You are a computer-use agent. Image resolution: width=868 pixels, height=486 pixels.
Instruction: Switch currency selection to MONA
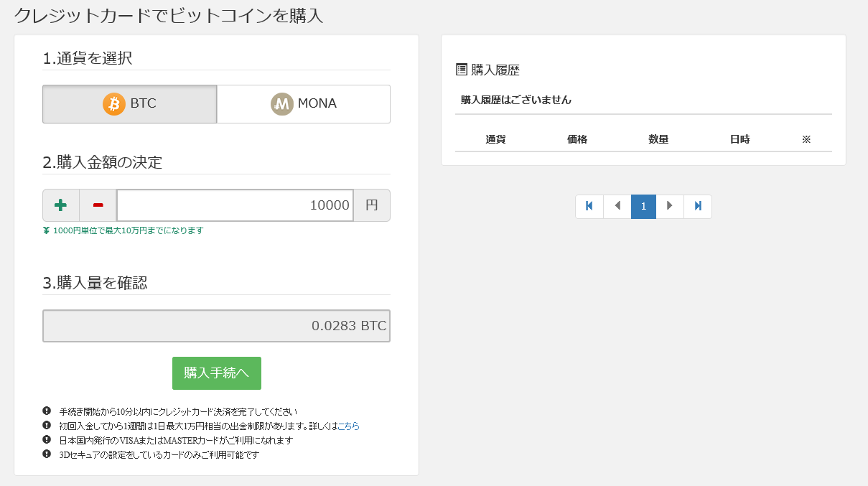(303, 104)
